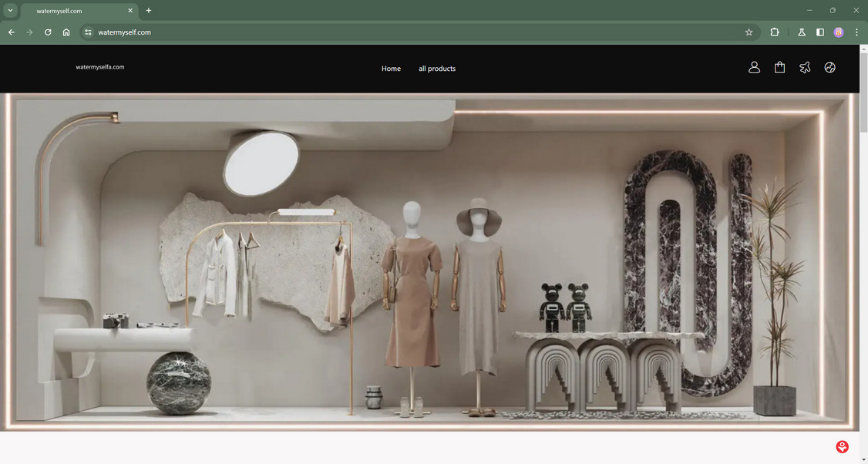868x464 pixels.
Task: View site information icon in address bar
Action: pos(88,32)
